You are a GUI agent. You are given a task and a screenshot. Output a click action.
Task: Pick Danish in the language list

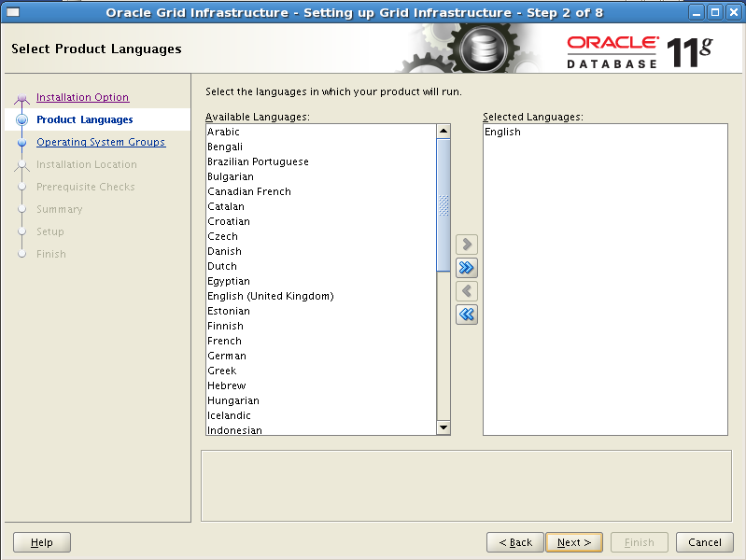321,251
